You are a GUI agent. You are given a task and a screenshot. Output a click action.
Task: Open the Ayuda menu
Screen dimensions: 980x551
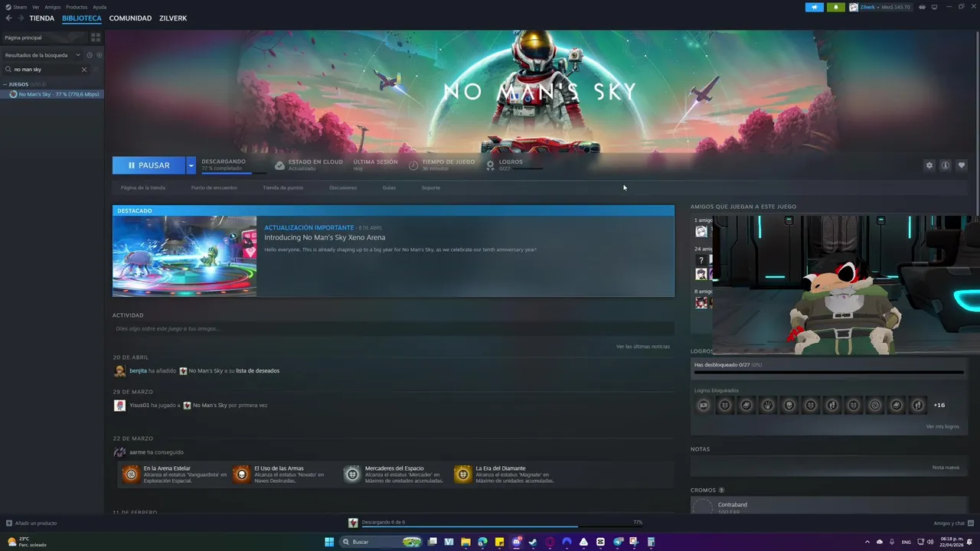coord(100,7)
